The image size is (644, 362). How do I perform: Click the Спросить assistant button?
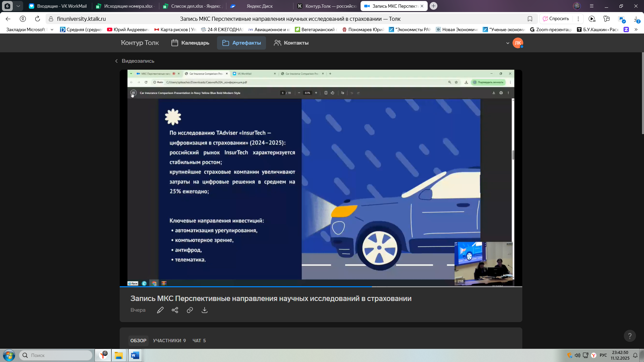556,19
